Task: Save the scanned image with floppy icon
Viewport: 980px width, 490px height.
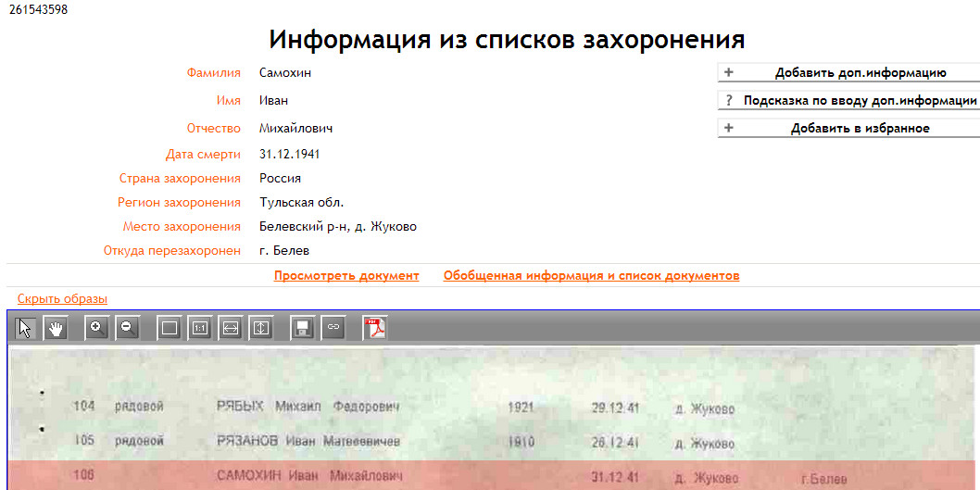Action: click(x=303, y=328)
